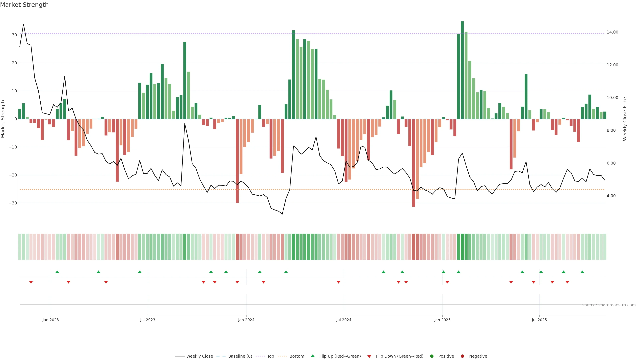
Task: Click the darkest green heatmap cell in early 2025
Action: click(462, 247)
